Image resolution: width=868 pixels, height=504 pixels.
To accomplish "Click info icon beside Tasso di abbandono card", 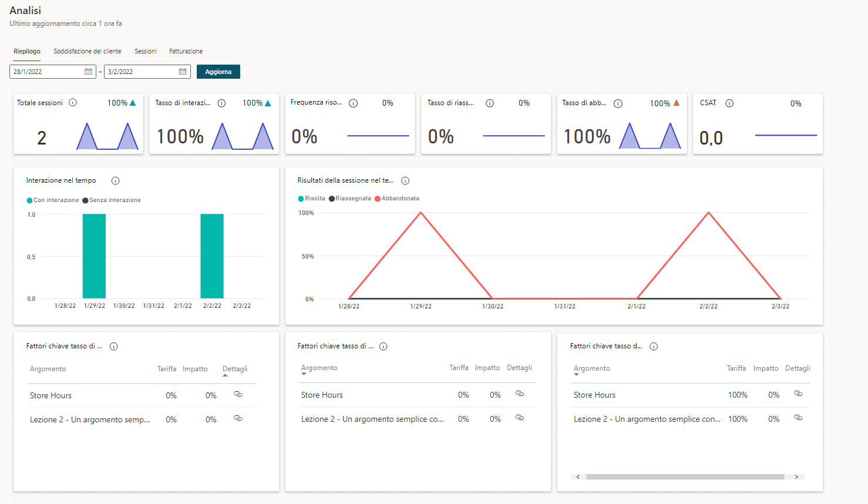I will click(618, 103).
